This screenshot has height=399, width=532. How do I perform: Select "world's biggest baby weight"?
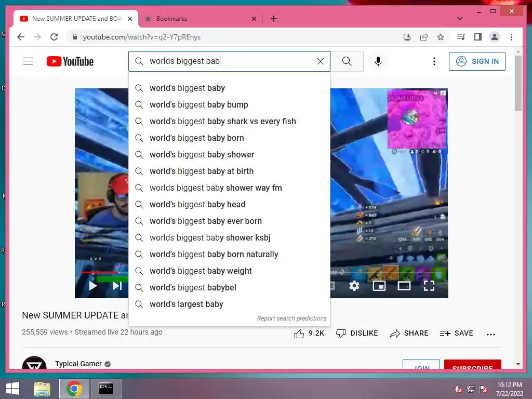coord(229,271)
